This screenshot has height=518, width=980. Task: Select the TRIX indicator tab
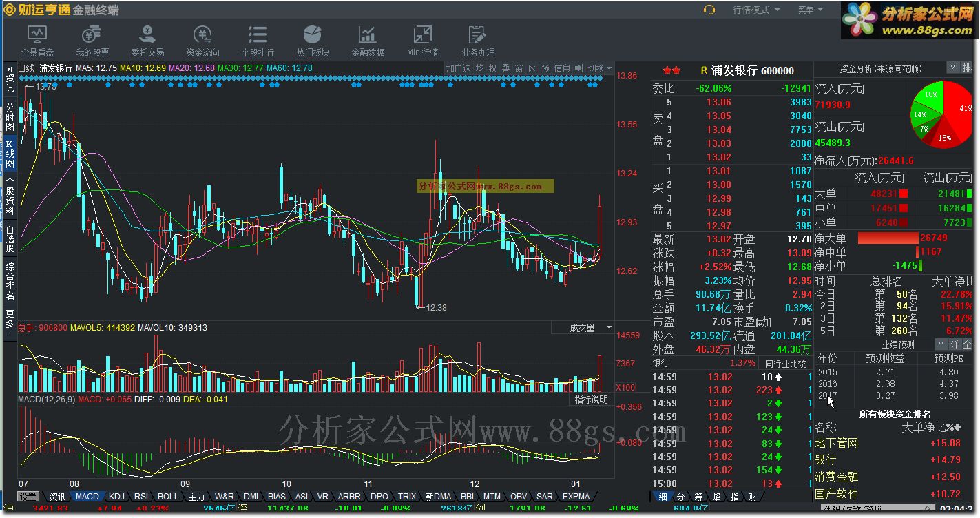407,496
